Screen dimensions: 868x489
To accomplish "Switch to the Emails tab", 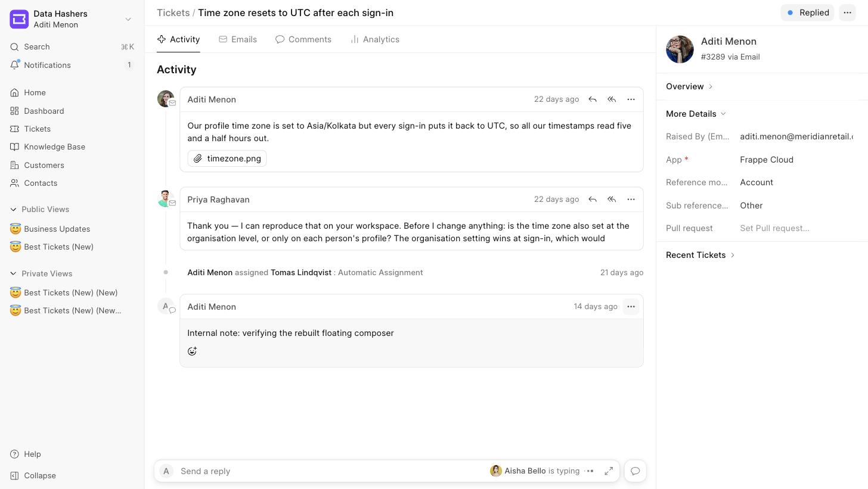I will coord(238,39).
